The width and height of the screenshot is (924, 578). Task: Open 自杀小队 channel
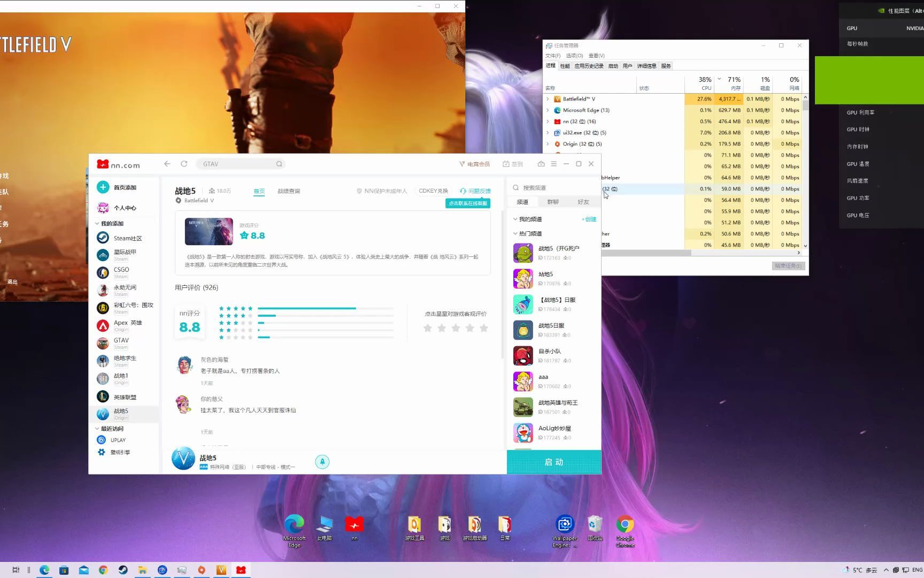coord(554,355)
